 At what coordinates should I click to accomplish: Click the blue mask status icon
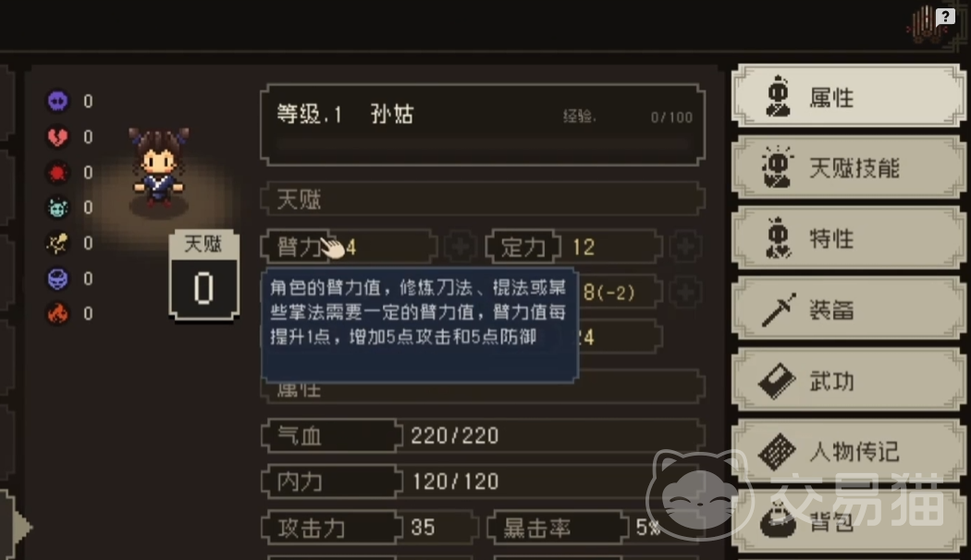58,279
